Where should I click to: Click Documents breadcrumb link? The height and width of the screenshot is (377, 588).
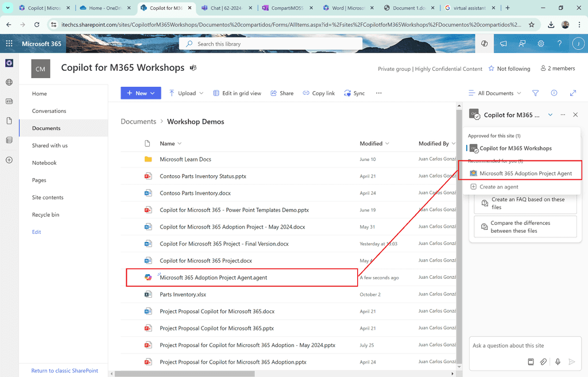click(138, 121)
